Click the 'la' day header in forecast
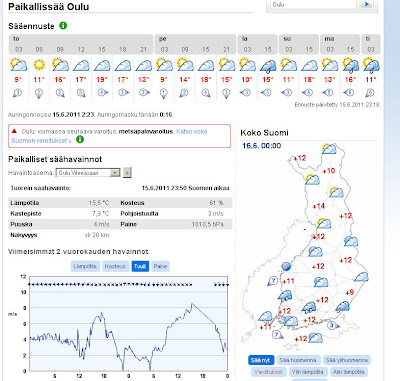400x381 pixels. coord(245,39)
